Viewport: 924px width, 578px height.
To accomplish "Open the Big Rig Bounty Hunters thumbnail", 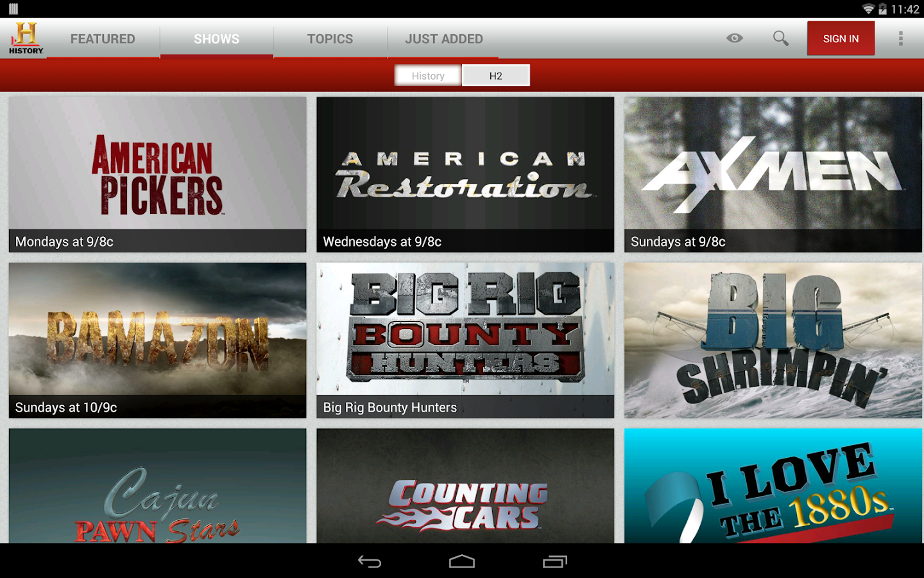I will point(465,340).
